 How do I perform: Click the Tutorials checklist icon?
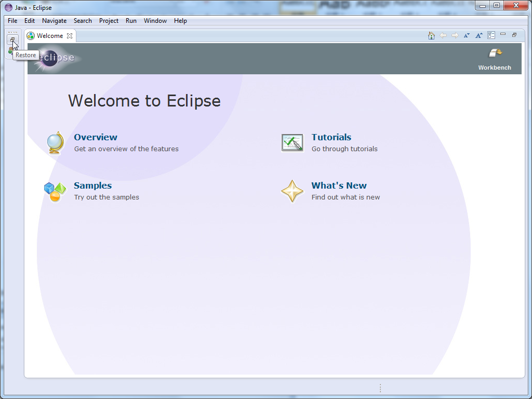click(292, 143)
